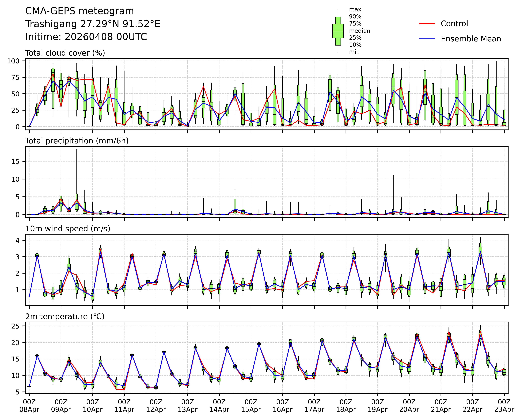Click the green box-plot legend icon
The width and height of the screenshot is (521, 420).
(x=338, y=31)
